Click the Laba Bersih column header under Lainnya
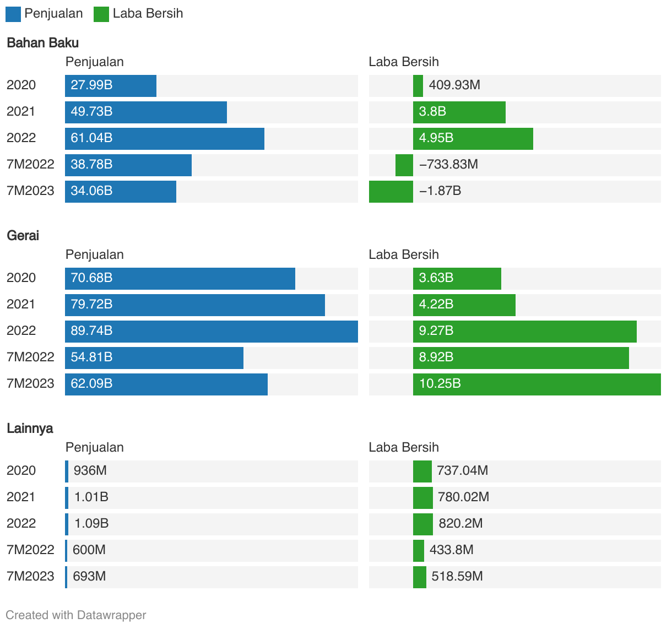Viewport: 672px width, 629px height. click(x=404, y=447)
